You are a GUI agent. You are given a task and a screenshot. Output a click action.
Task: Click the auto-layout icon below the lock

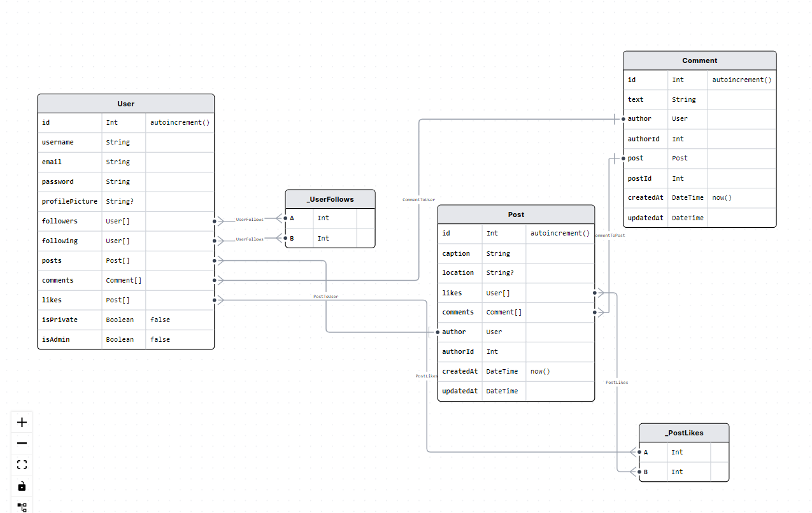point(22,507)
